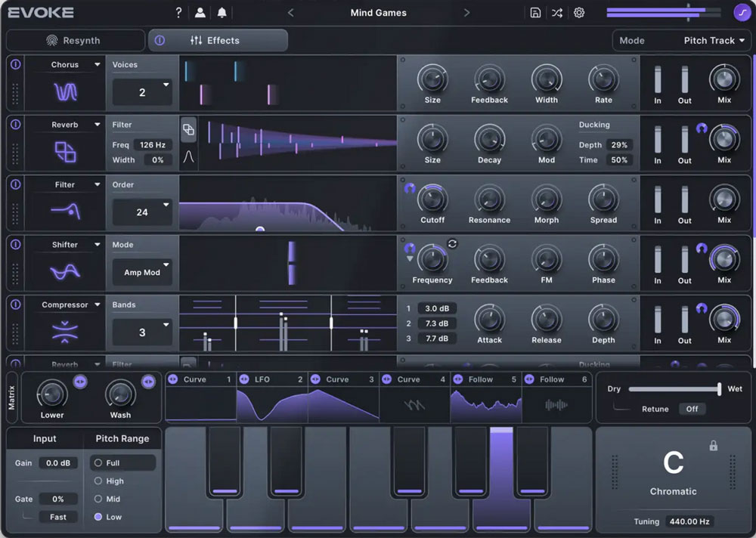The height and width of the screenshot is (538, 756).
Task: Click the shuffle randomize preset icon
Action: (557, 13)
